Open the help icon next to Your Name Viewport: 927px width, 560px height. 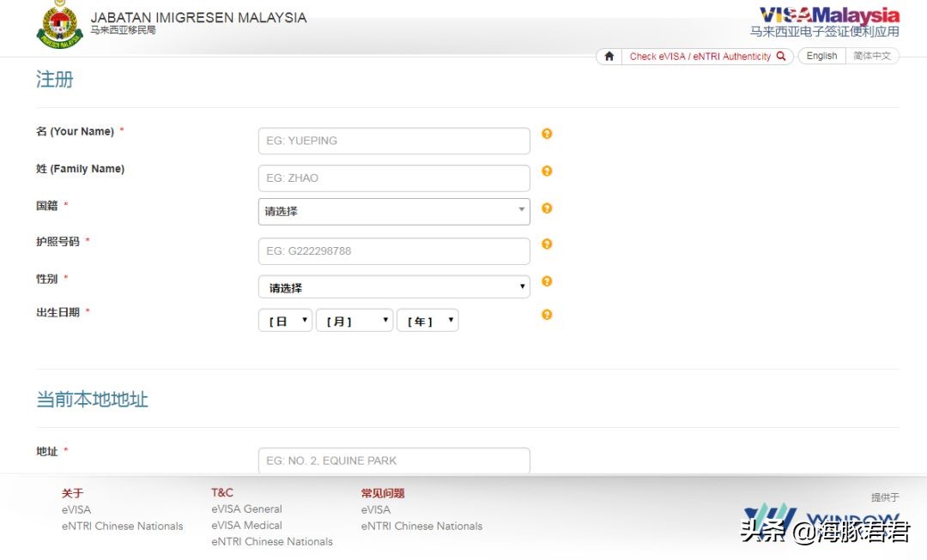coord(547,134)
